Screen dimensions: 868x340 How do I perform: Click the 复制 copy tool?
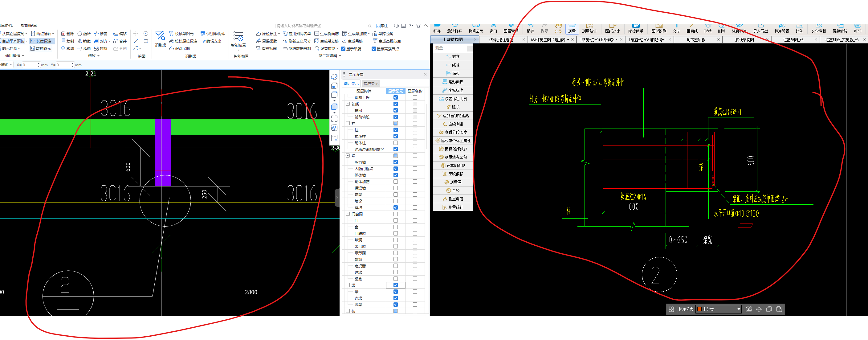point(67,41)
